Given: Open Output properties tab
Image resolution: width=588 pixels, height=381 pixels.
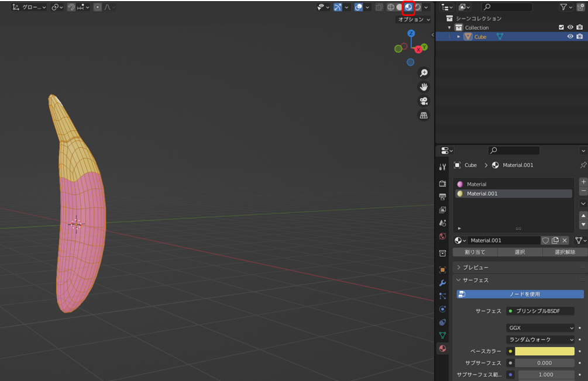Looking at the screenshot, I should point(442,197).
